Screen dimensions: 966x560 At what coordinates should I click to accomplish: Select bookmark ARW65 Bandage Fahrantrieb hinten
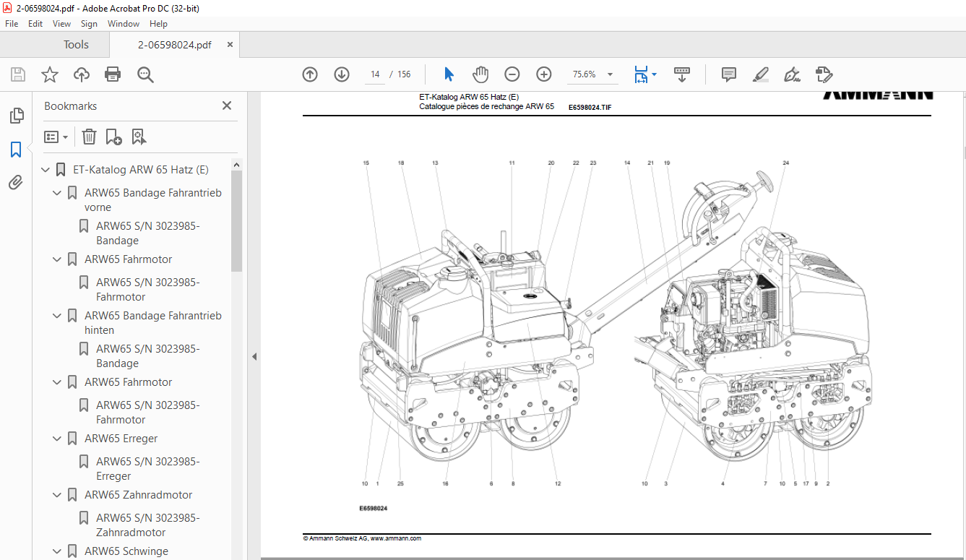(152, 323)
